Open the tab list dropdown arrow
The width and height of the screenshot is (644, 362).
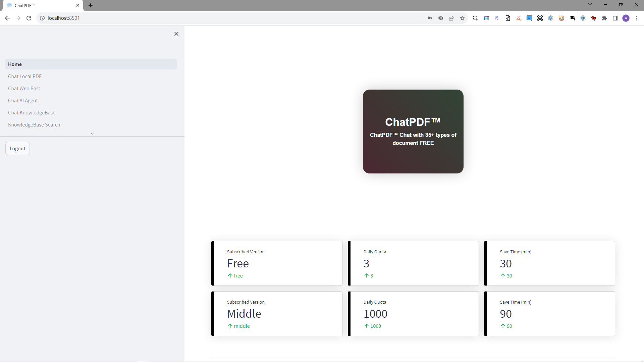point(590,4)
